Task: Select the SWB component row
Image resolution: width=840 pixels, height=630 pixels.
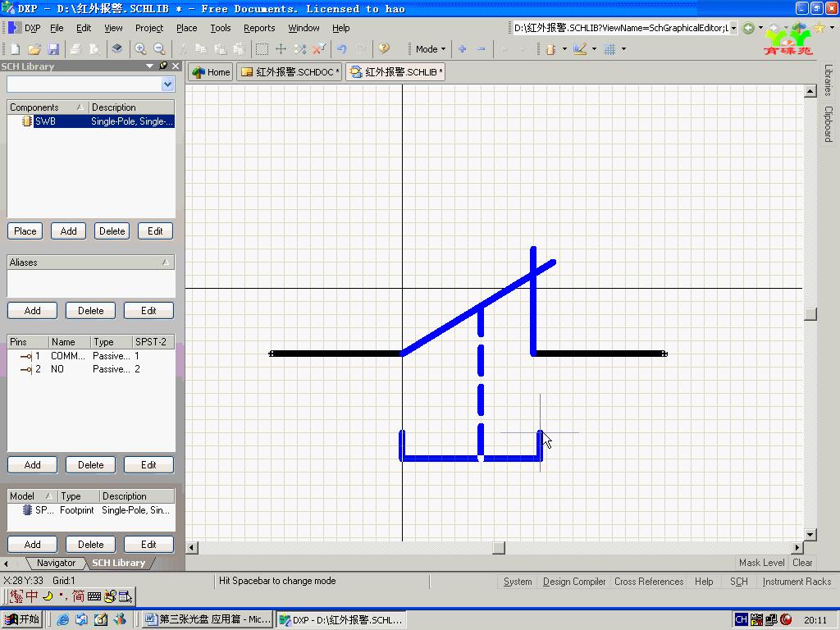Action: tap(91, 121)
